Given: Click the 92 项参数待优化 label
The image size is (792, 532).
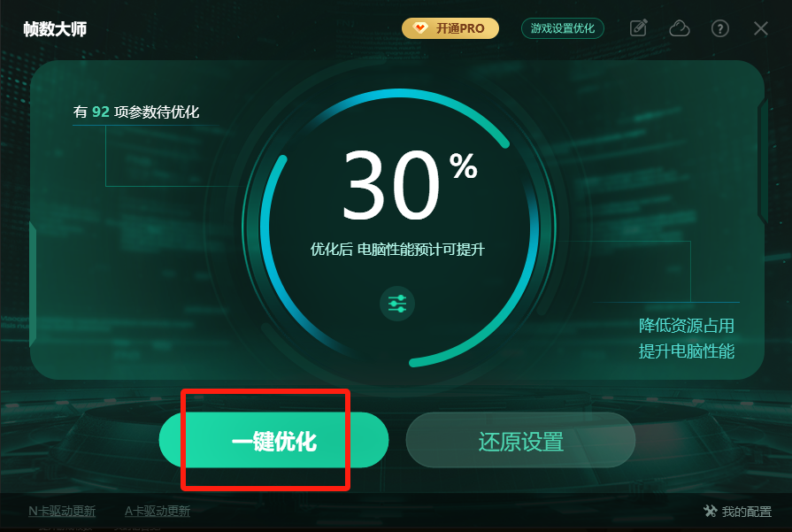Looking at the screenshot, I should point(136,112).
